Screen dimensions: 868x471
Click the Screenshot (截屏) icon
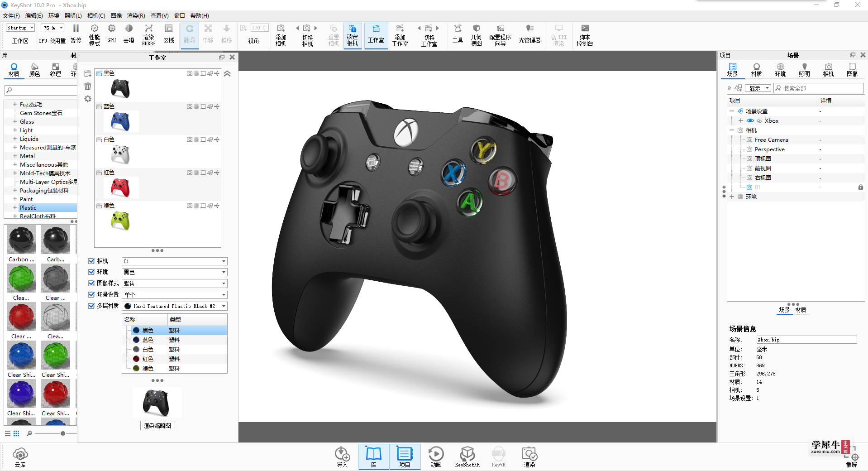[851, 458]
